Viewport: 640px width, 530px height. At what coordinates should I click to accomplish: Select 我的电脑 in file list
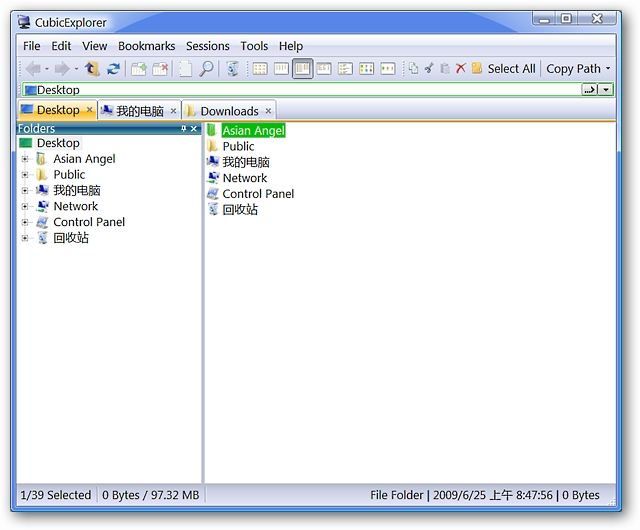(246, 162)
